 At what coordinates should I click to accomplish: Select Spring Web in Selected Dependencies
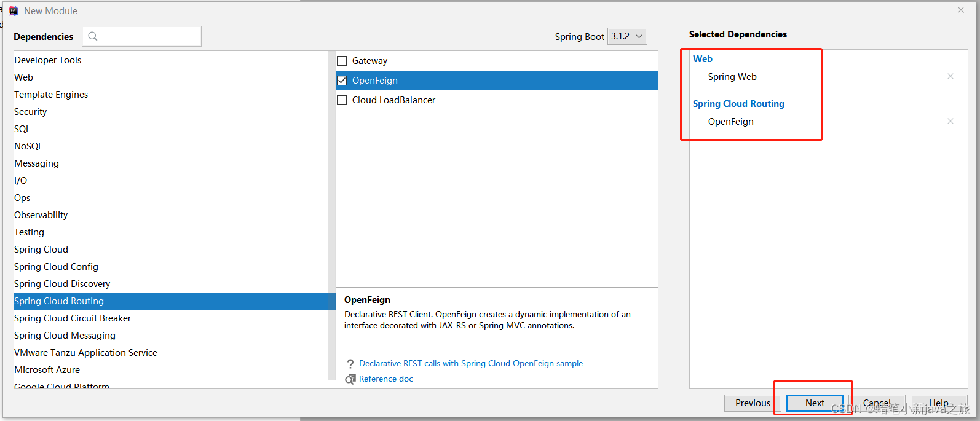pos(732,77)
